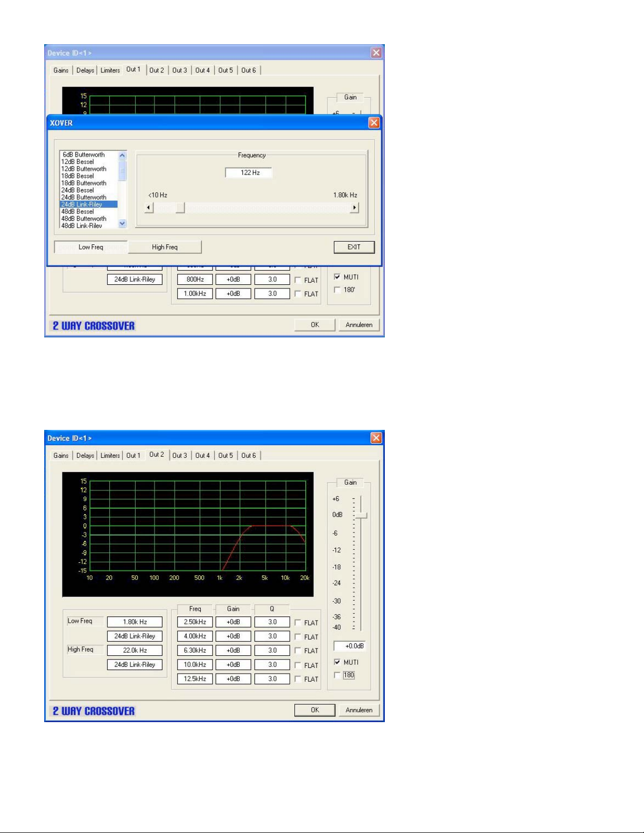This screenshot has height=833, width=644.
Task: Select 24dB Butterworth in the XOVER list
Action: click(89, 197)
